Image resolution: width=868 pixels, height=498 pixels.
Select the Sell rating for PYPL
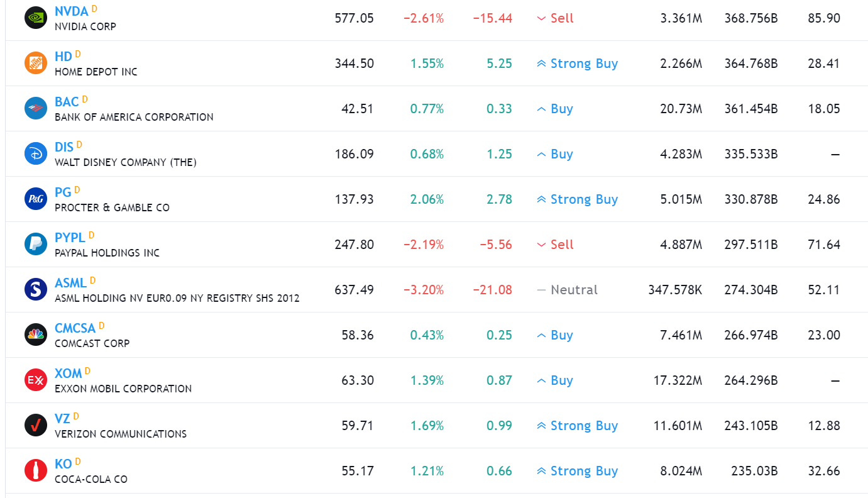pyautogui.click(x=555, y=245)
